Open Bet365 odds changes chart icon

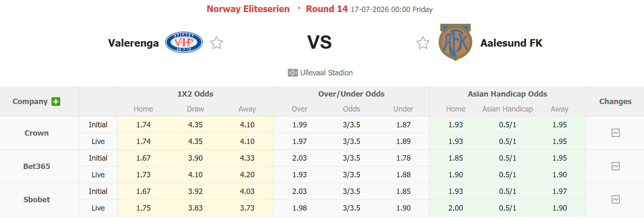point(615,166)
